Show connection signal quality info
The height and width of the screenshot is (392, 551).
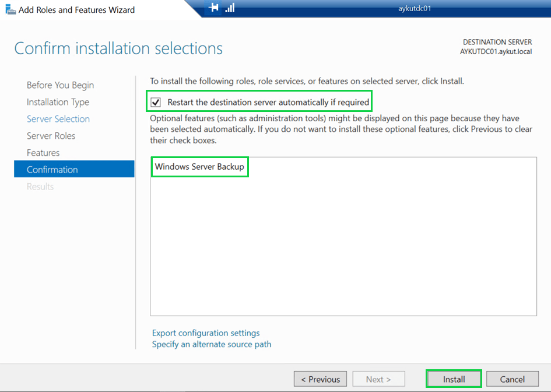click(x=230, y=8)
